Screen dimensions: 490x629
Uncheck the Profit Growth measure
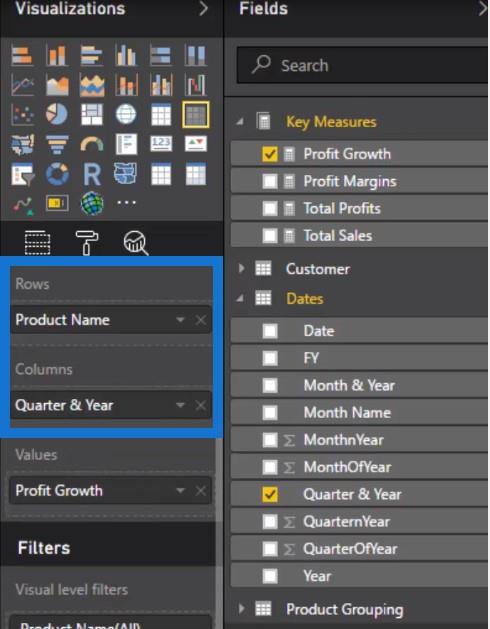tap(270, 154)
